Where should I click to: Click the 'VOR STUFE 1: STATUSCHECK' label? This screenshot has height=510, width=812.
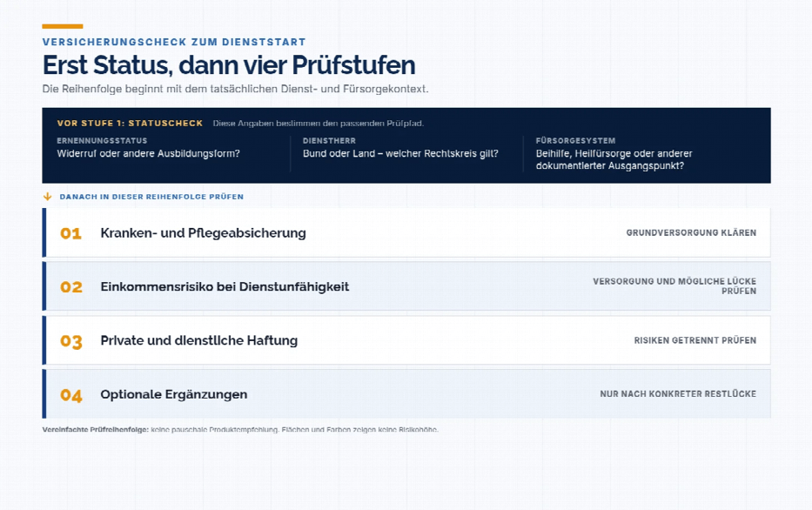pos(130,124)
